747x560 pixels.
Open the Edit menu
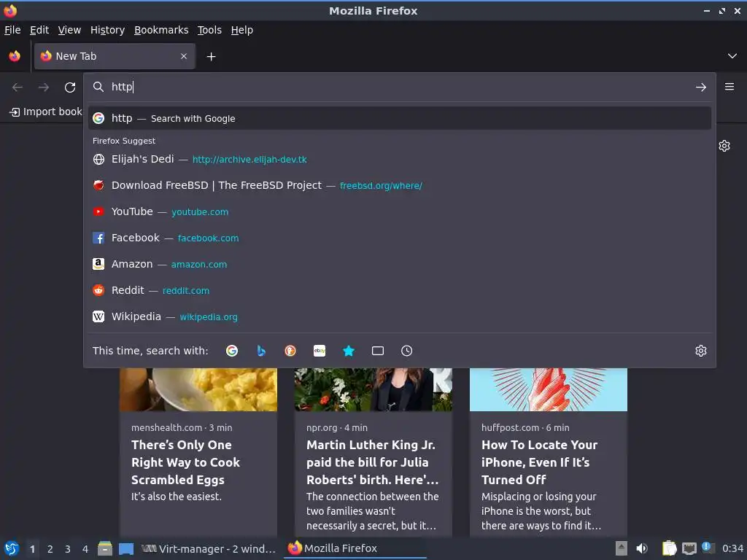(39, 30)
